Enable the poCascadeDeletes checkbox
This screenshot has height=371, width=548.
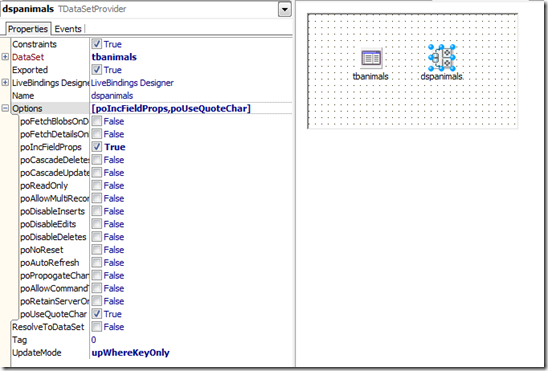tap(97, 160)
